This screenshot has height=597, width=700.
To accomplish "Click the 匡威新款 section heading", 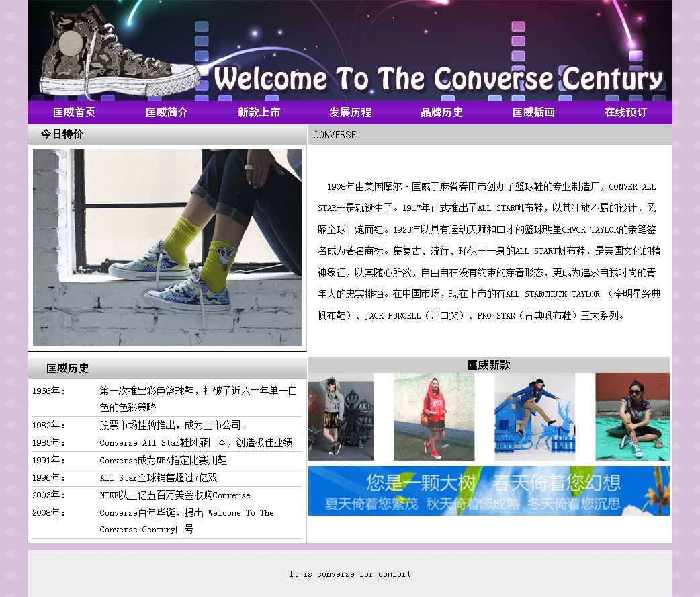I will pyautogui.click(x=488, y=365).
